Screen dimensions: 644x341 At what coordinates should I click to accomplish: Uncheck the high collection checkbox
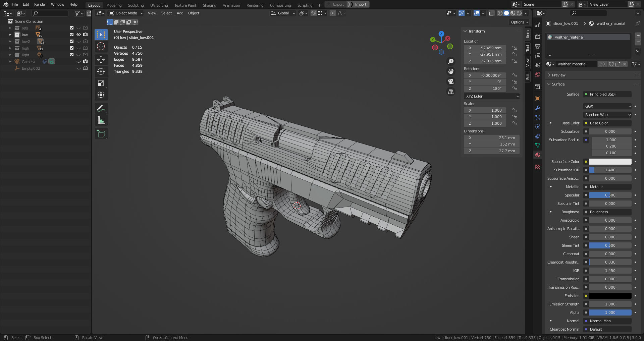(72, 48)
